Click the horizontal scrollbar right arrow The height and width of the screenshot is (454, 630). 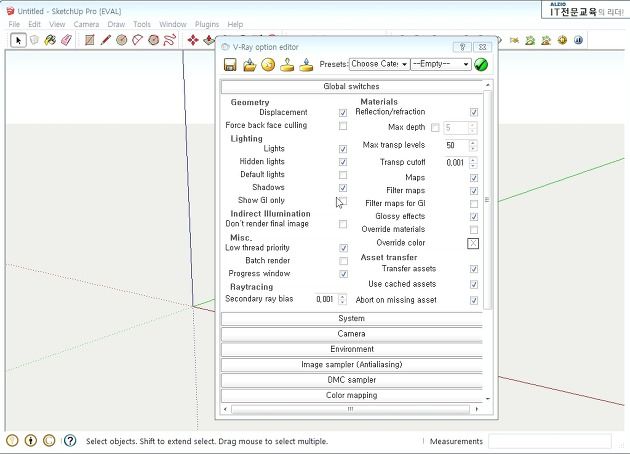pos(477,409)
